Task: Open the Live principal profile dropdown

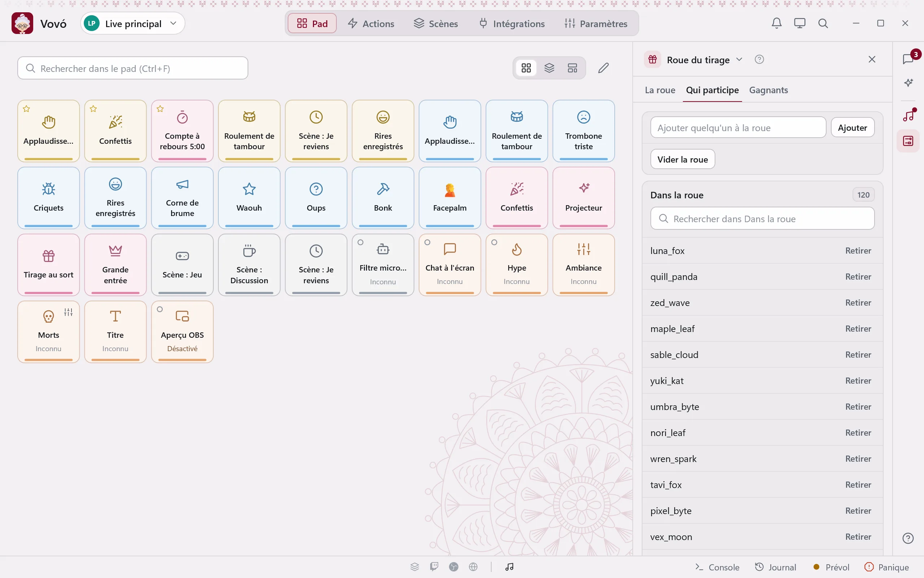Action: 133,23
